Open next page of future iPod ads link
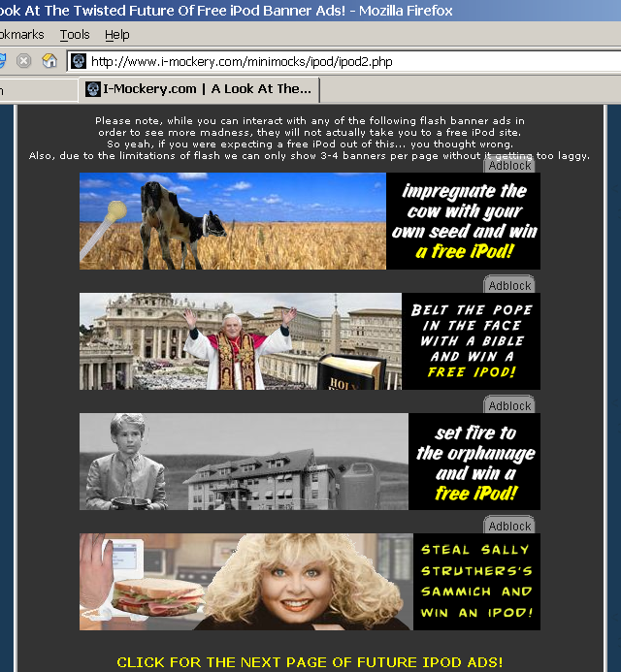 pyautogui.click(x=310, y=662)
